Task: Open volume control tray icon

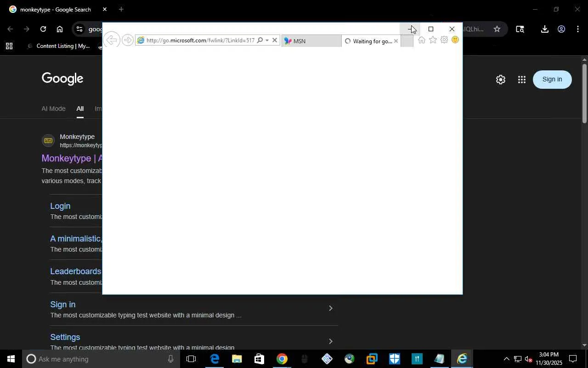Action: [528, 359]
